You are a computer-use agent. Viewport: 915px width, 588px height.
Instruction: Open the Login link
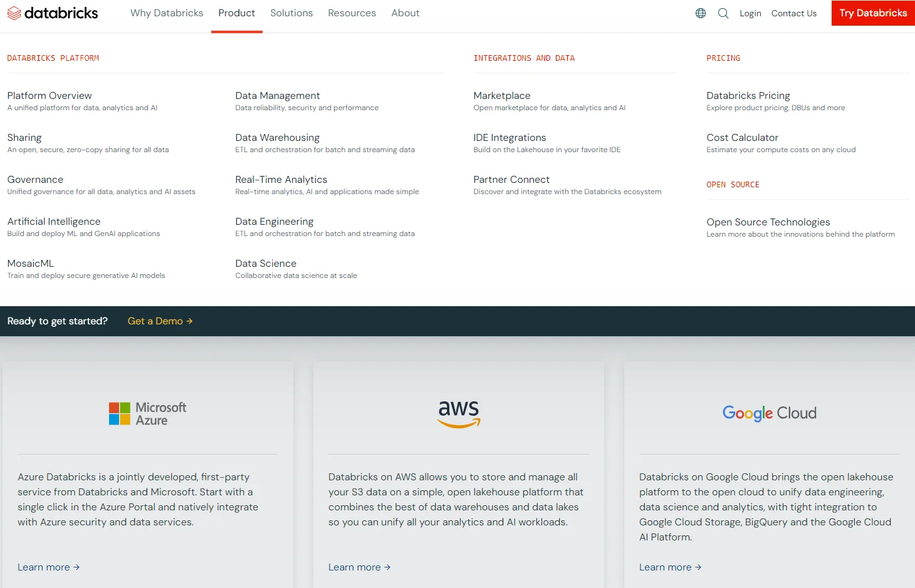tap(750, 13)
